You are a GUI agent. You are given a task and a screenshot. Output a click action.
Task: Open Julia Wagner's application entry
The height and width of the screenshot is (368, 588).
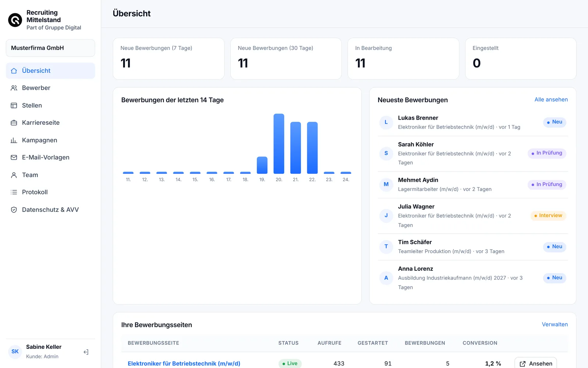473,216
